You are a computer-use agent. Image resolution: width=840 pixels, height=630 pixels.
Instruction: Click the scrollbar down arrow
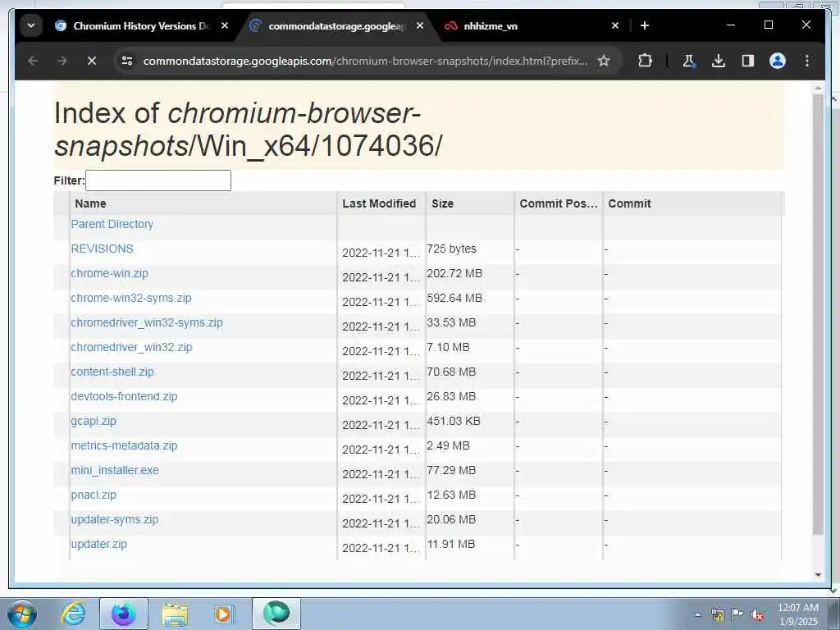click(x=818, y=575)
